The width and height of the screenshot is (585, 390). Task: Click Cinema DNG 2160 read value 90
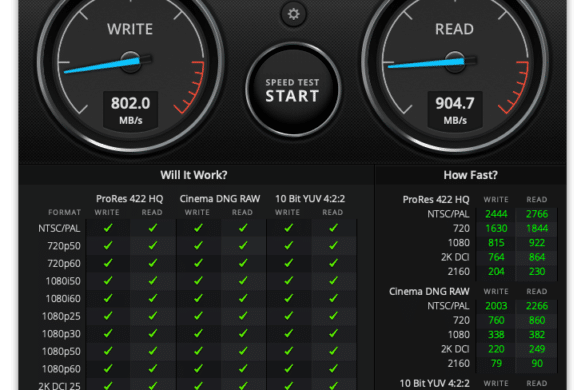click(x=537, y=364)
